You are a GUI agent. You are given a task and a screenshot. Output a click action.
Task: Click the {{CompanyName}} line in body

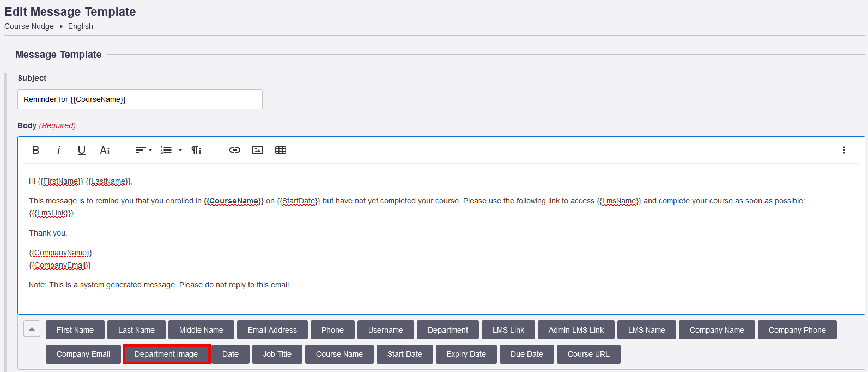[60, 253]
